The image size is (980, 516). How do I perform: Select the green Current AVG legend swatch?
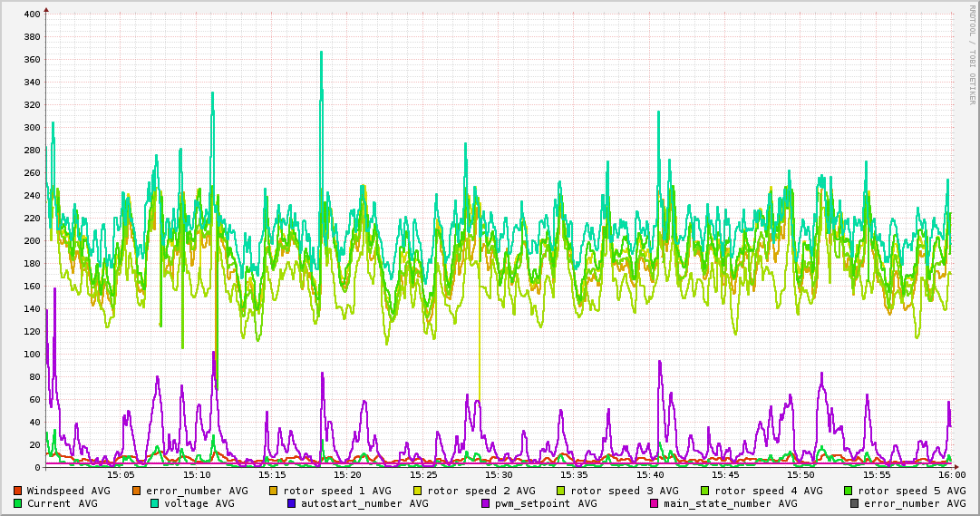(18, 503)
